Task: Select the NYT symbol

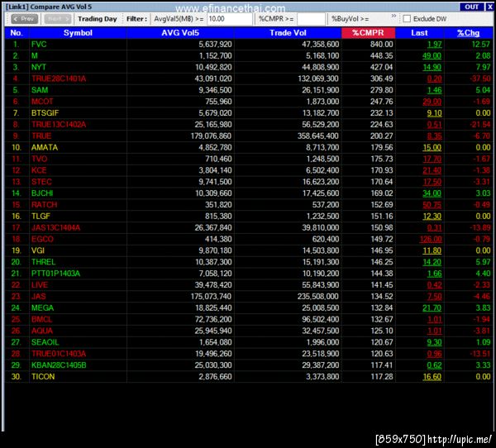Action: (39, 67)
